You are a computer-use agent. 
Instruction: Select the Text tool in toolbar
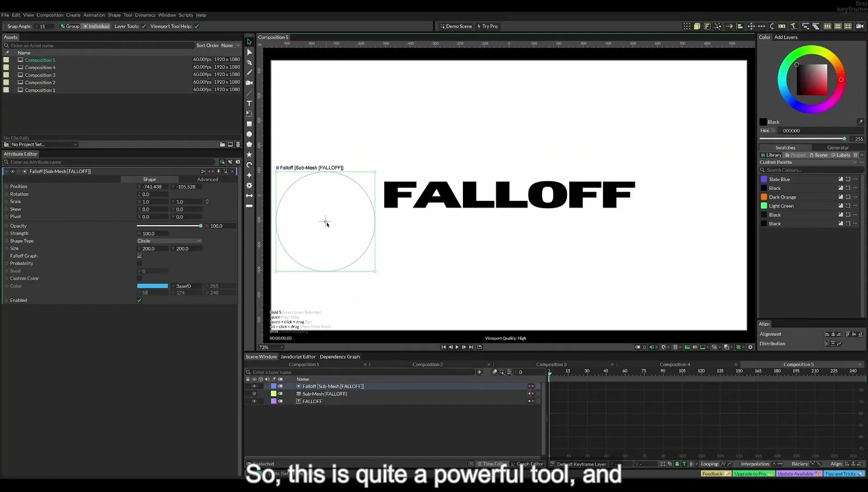[x=249, y=104]
